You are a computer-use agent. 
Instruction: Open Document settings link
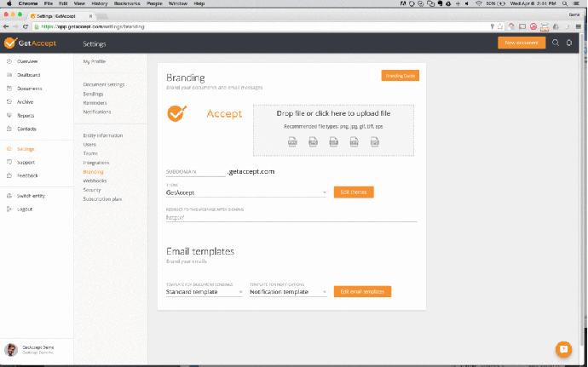(104, 84)
